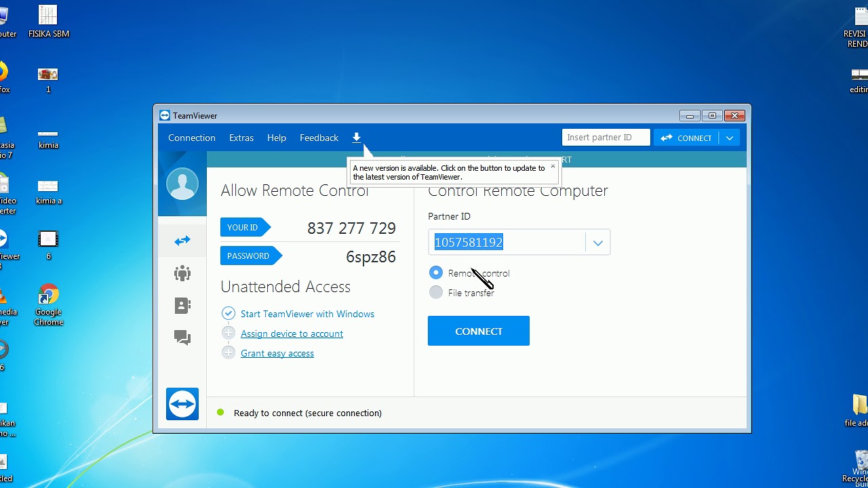The width and height of the screenshot is (868, 488).
Task: Click the green connection status indicator
Action: pos(220,412)
